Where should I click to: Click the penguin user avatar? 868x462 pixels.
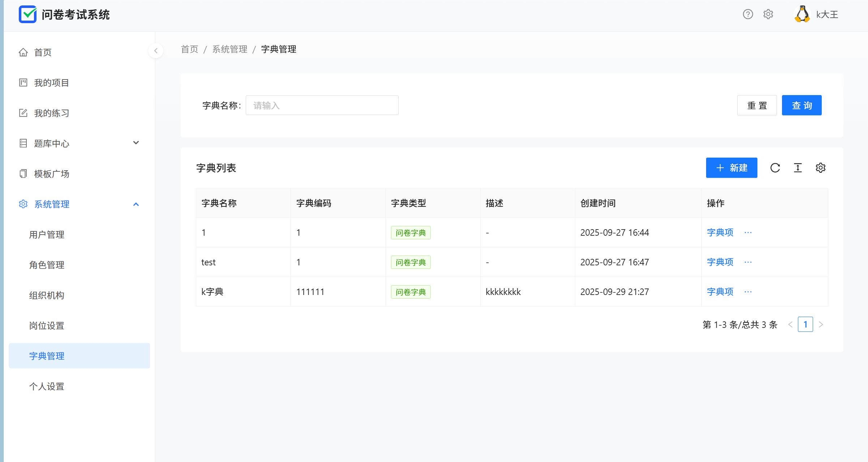coord(802,14)
